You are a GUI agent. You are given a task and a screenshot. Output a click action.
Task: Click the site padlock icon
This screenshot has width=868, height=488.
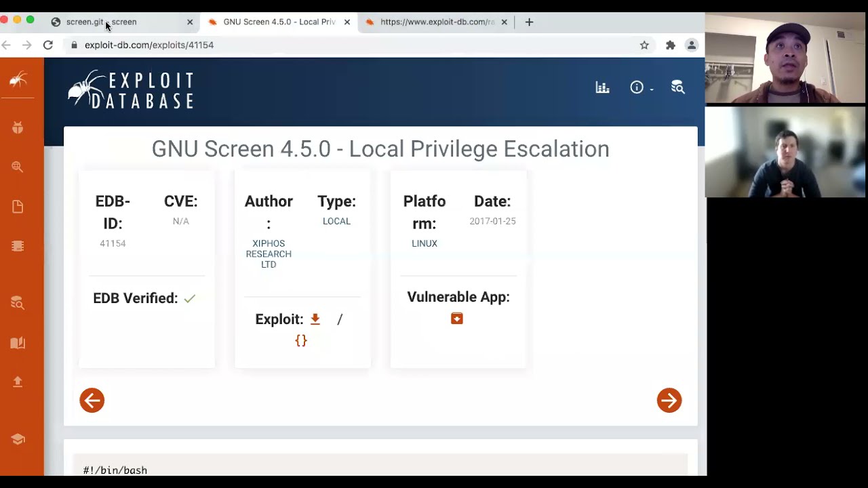pos(74,45)
